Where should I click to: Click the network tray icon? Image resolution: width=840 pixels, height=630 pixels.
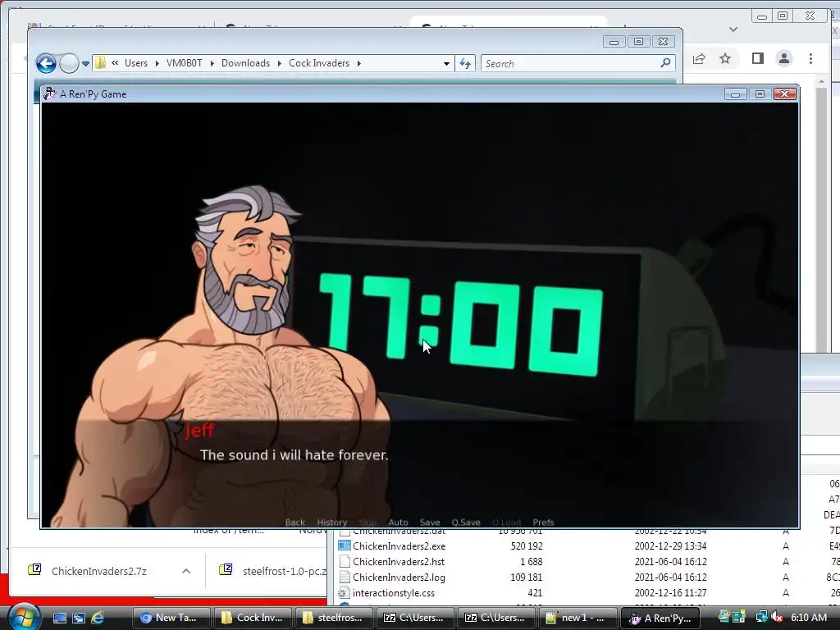point(761,618)
